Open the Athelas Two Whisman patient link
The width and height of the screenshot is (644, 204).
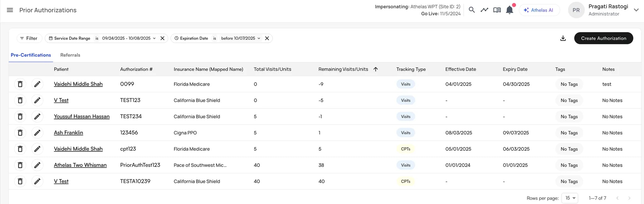pos(80,165)
